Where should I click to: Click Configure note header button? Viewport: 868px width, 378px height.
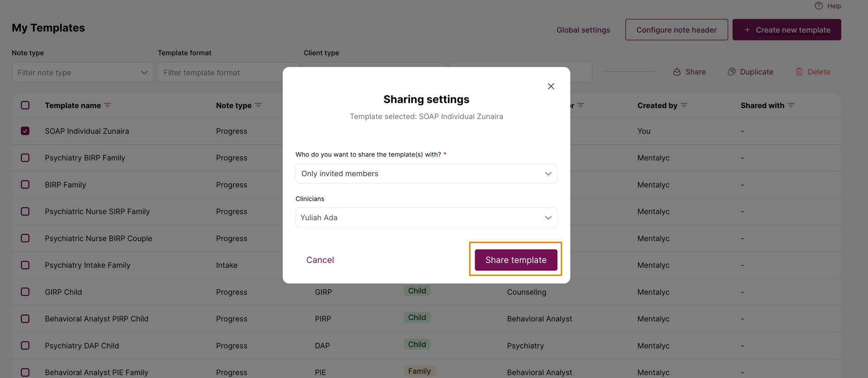pyautogui.click(x=677, y=30)
